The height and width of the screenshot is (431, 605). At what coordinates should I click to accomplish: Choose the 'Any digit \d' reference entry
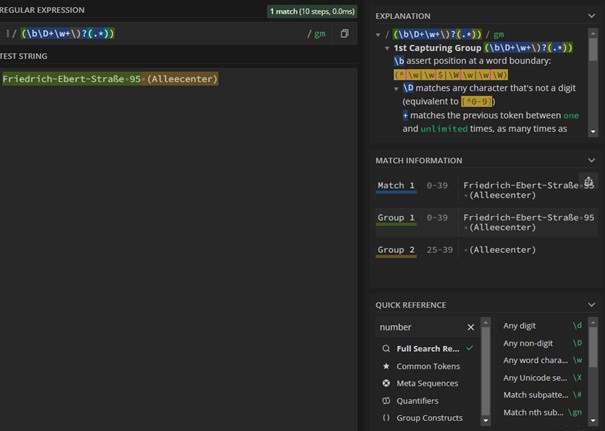click(x=542, y=326)
